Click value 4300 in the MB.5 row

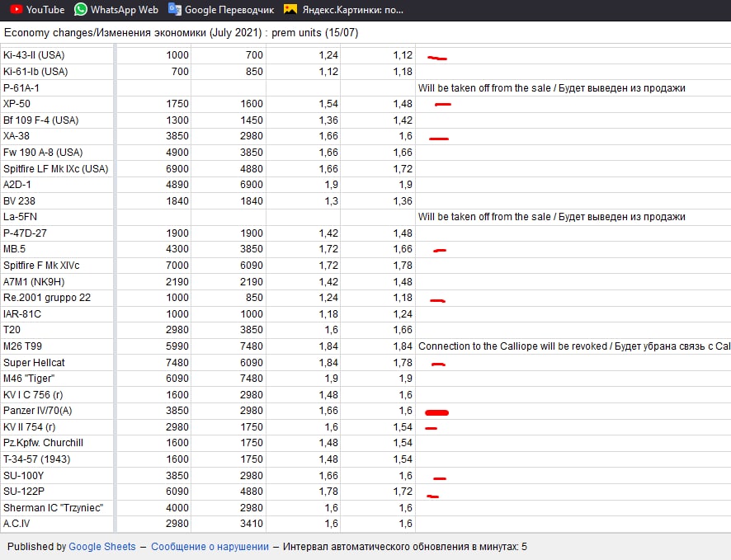click(177, 249)
